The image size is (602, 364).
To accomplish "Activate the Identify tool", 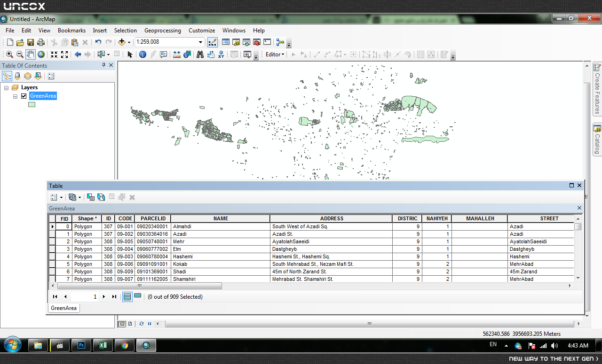I will [143, 54].
